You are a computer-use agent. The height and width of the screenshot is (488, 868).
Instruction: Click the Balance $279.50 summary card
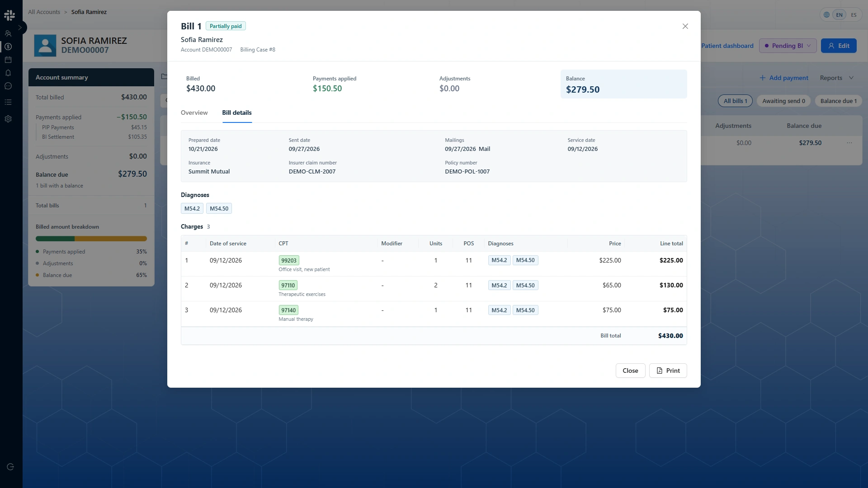623,84
